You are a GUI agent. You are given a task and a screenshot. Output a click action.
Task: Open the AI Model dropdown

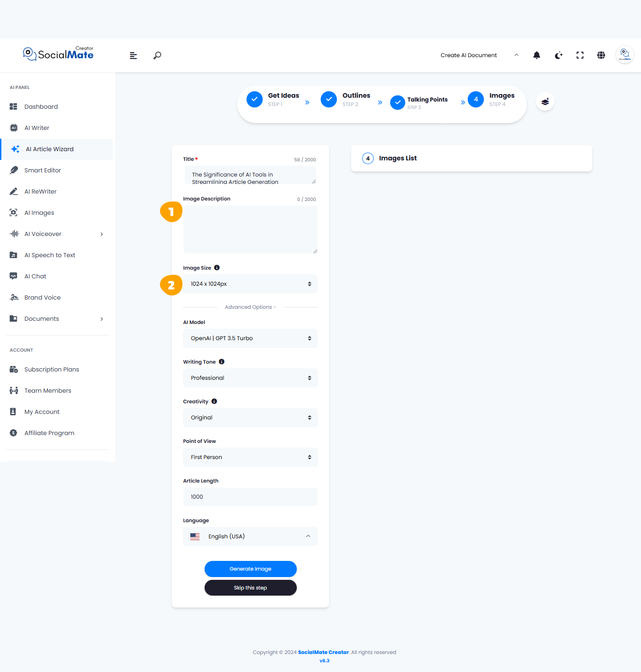click(x=250, y=338)
